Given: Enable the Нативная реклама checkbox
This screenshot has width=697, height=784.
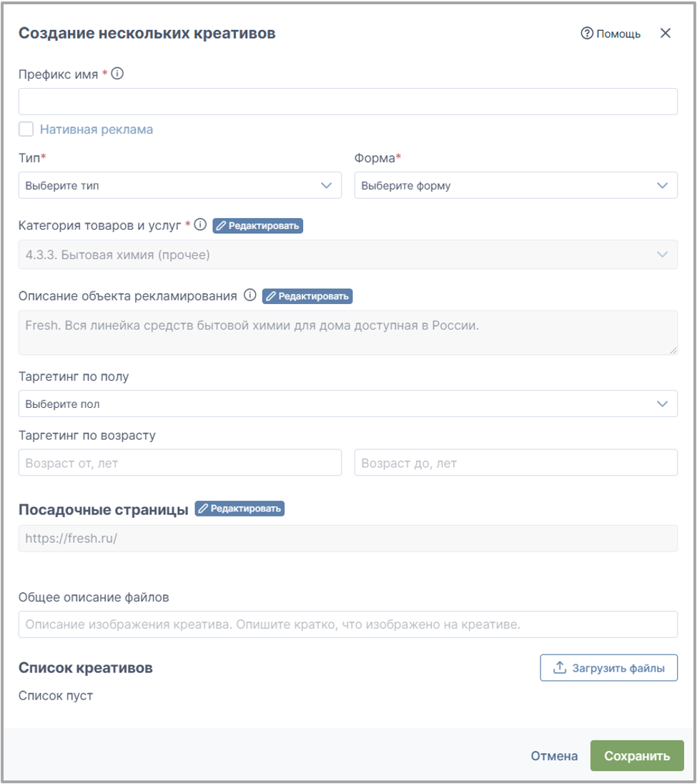Looking at the screenshot, I should [26, 129].
